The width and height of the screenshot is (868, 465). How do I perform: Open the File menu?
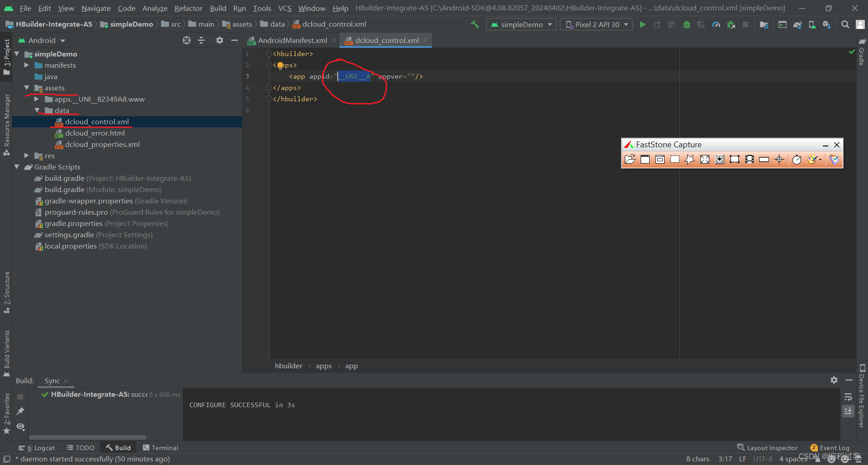point(25,8)
